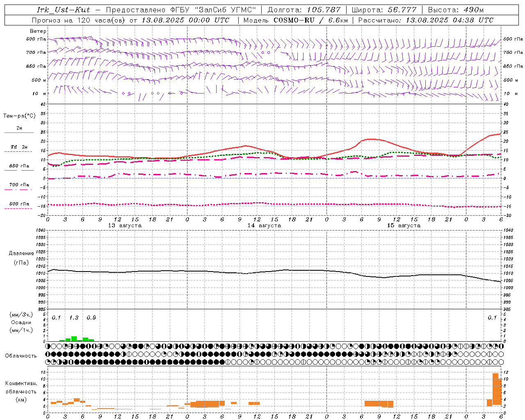Click the '13 августа' date label
The width and height of the screenshot is (525, 420).
(x=125, y=226)
